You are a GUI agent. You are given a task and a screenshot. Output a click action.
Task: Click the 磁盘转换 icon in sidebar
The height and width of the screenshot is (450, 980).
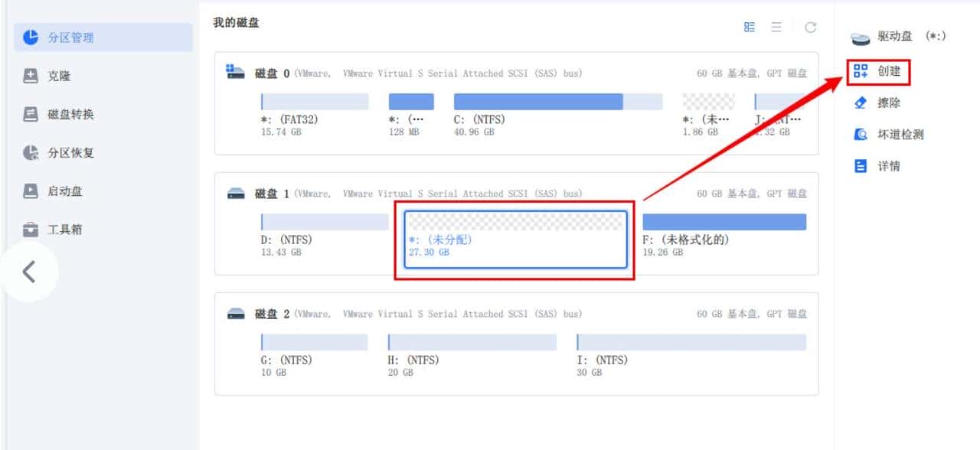(31, 114)
